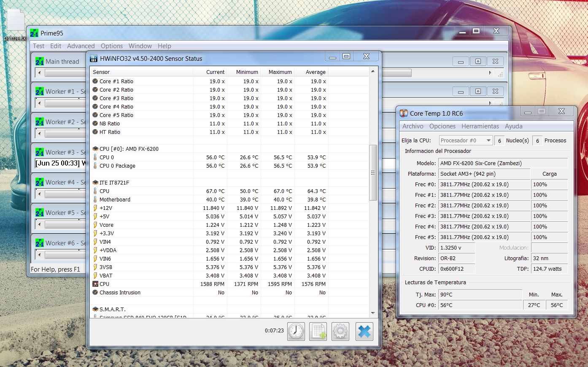This screenshot has width=588, height=367.
Task: Click the Worker #3 window icon
Action: coord(40,152)
